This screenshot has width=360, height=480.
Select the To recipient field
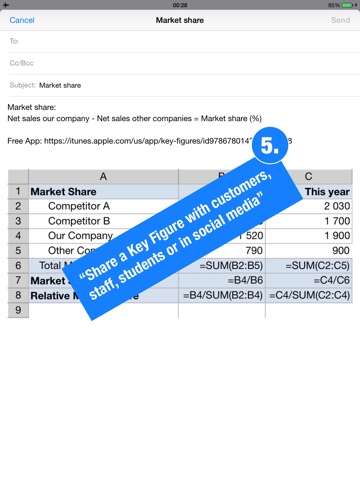(184, 41)
